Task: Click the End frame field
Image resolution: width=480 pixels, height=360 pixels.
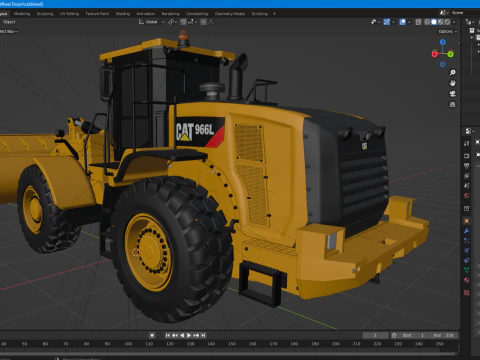Action: tap(443, 335)
